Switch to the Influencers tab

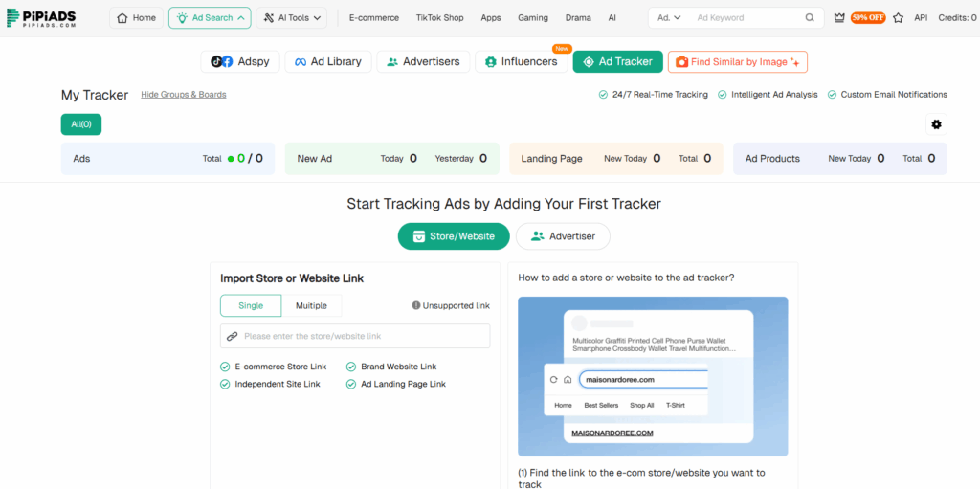pos(522,62)
